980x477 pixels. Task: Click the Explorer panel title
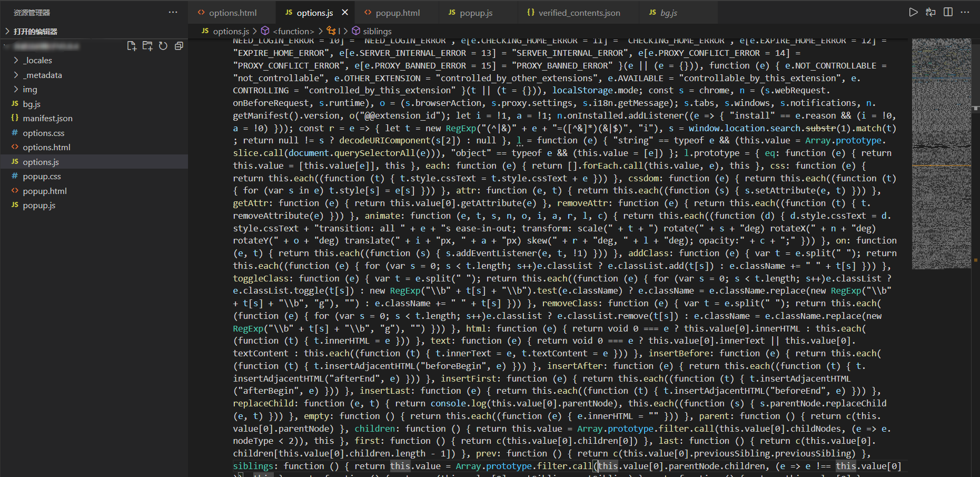(x=32, y=13)
